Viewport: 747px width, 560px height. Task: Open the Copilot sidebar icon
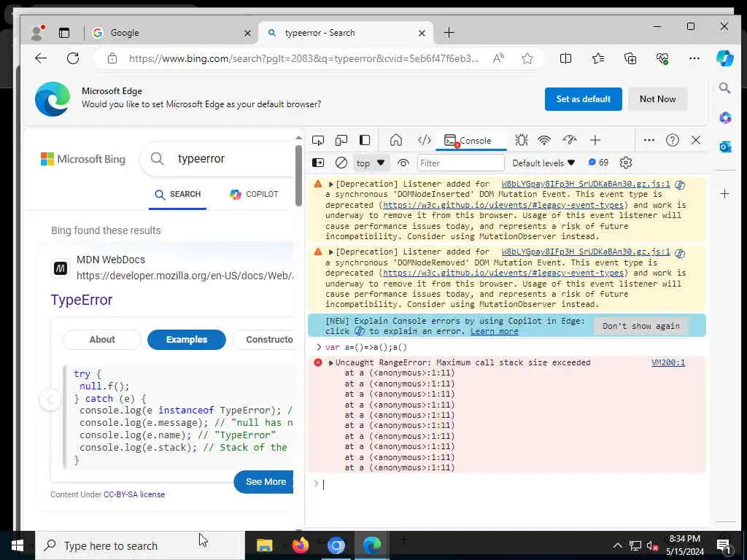click(x=724, y=58)
